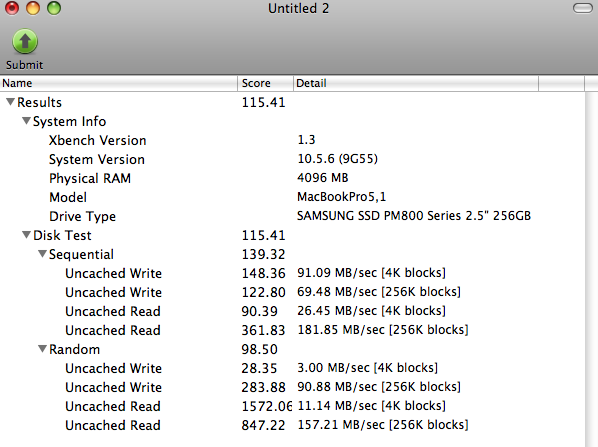Select the Model MacBookPro5,1 row

click(x=292, y=197)
